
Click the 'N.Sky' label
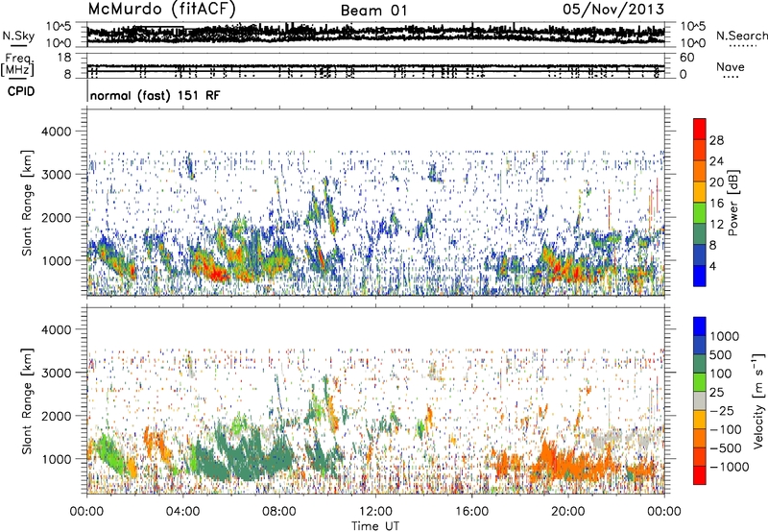[18, 36]
